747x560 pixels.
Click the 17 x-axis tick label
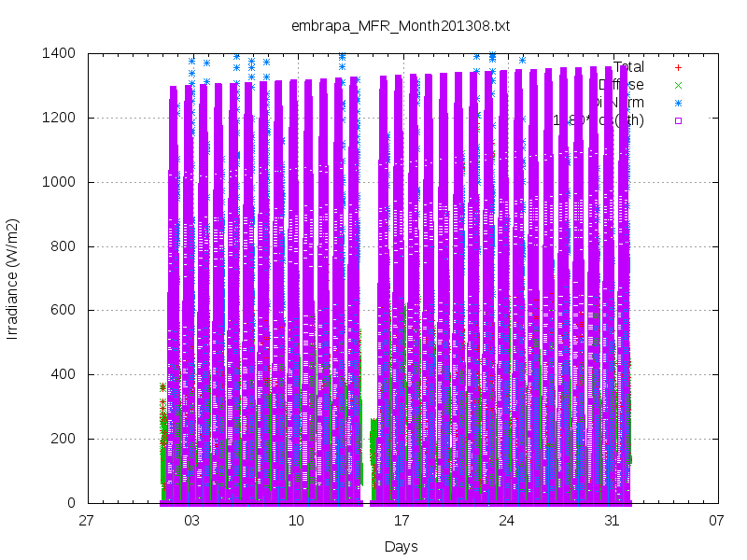(402, 521)
